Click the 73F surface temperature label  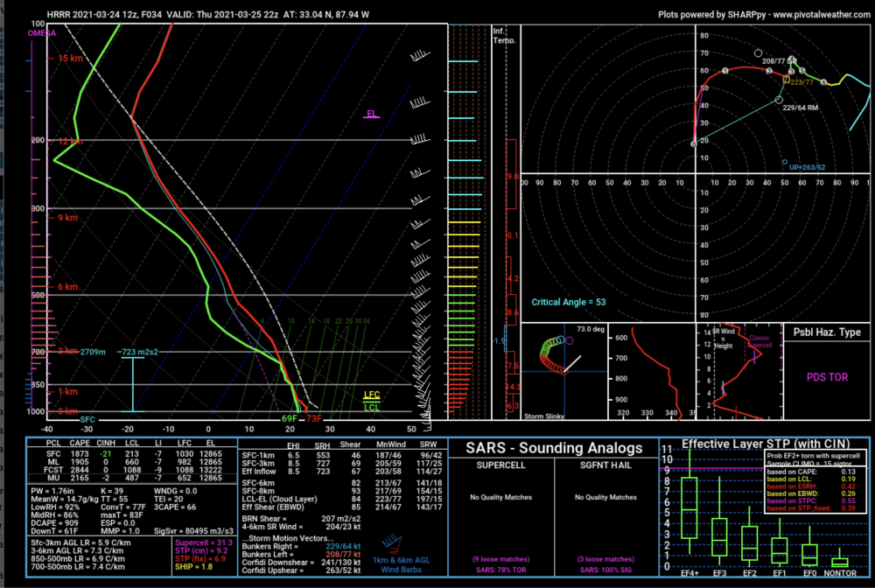point(313,419)
